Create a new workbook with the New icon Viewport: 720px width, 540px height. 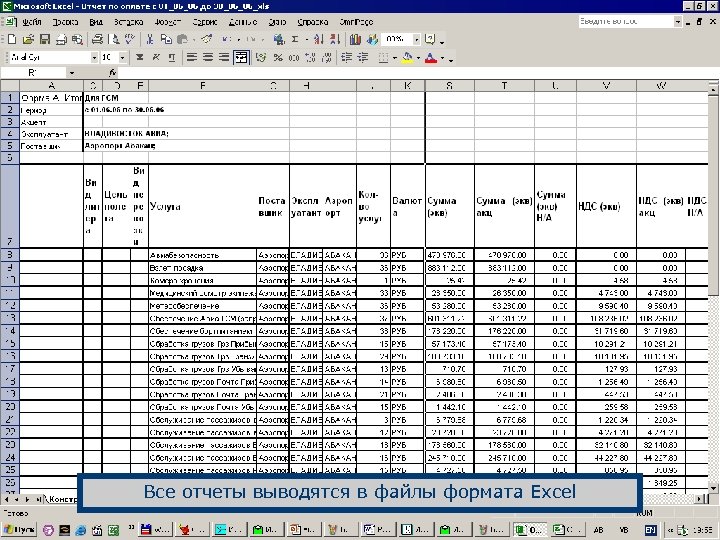12,39
